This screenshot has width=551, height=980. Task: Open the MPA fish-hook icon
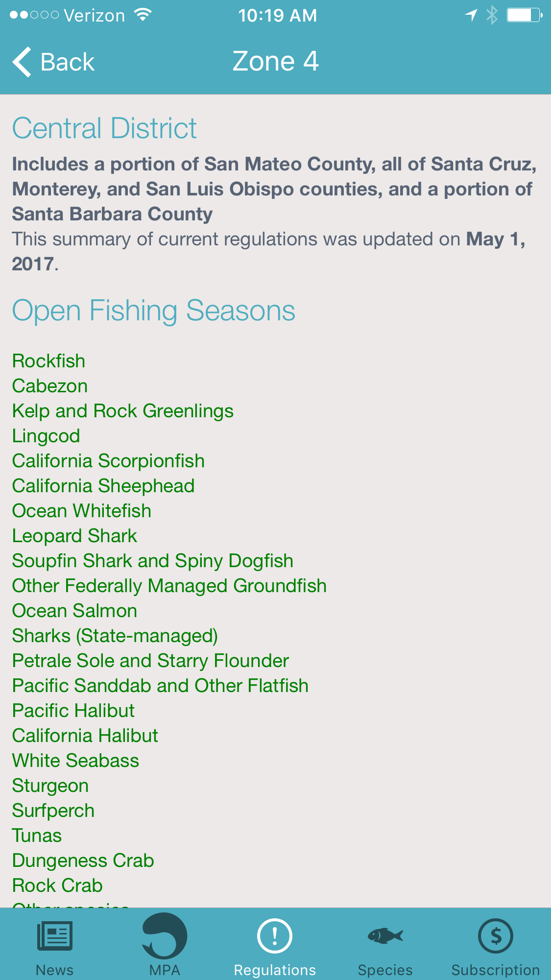[165, 935]
